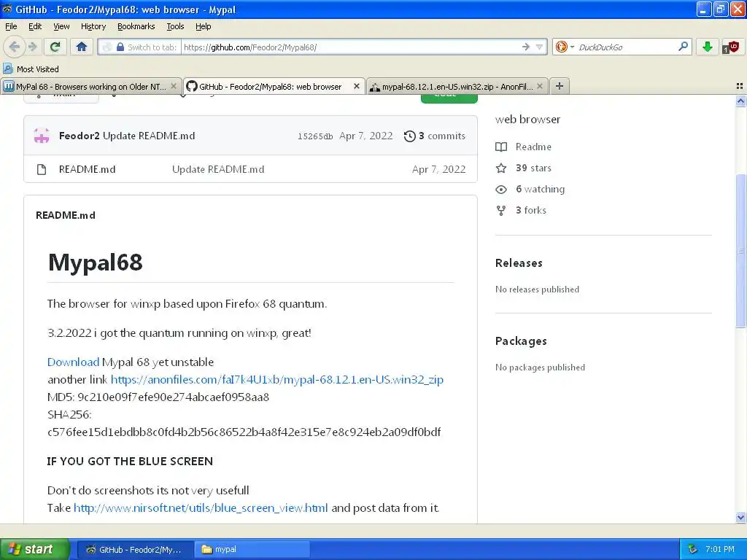
Task: View the 6 watching link
Action: 541,189
